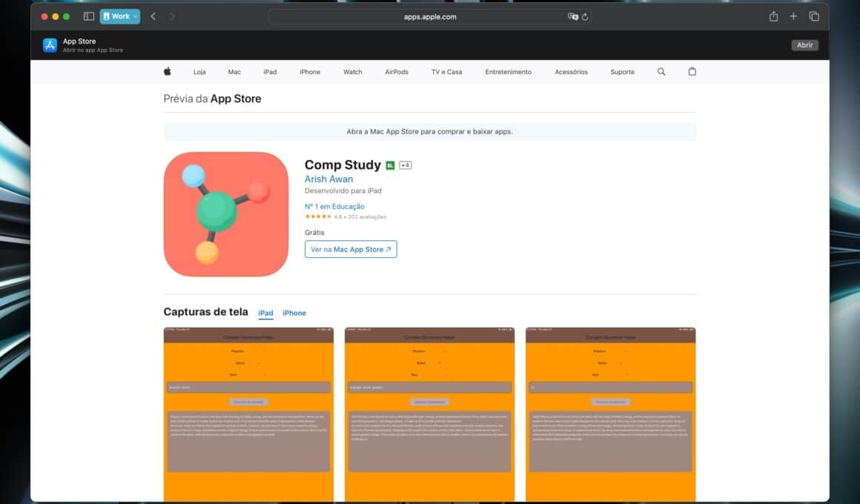Click the Prévia da App Store heading
This screenshot has height=504, width=860.
pyautogui.click(x=212, y=99)
